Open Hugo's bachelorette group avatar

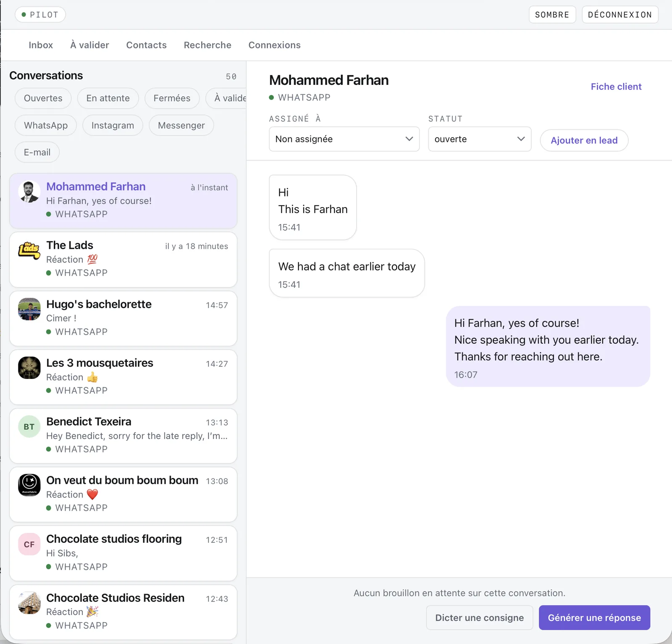coord(29,309)
